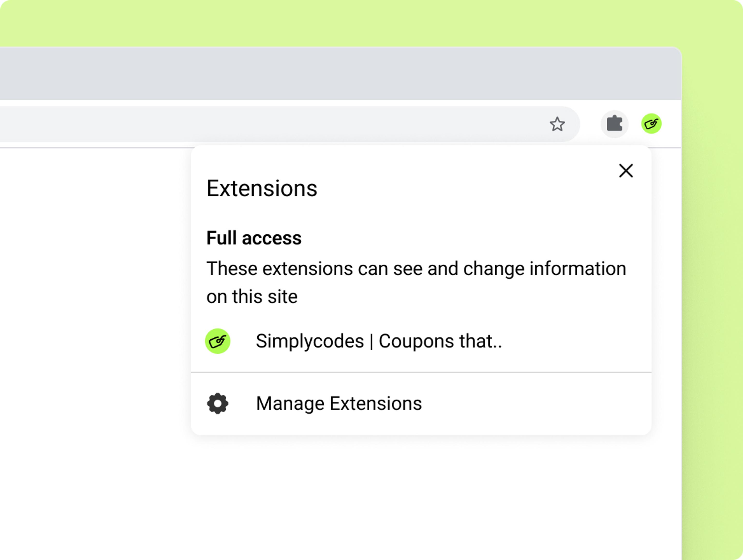743x560 pixels.
Task: Click the divider above Manage Extensions
Action: coord(421,372)
